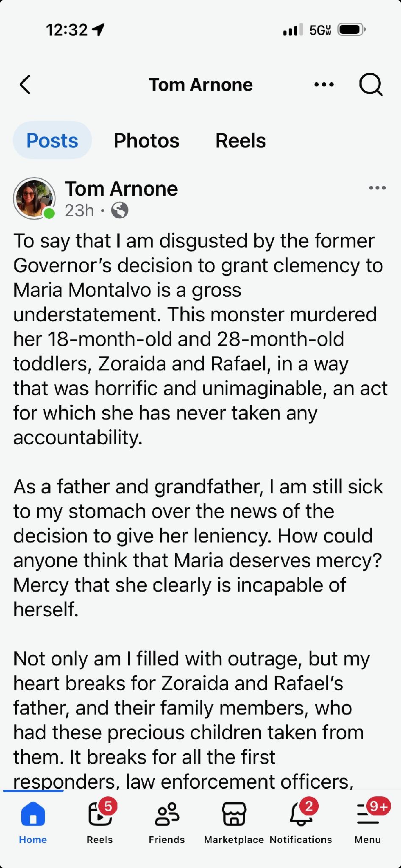Open profile options three-dot menu
The width and height of the screenshot is (401, 868).
pyautogui.click(x=324, y=85)
